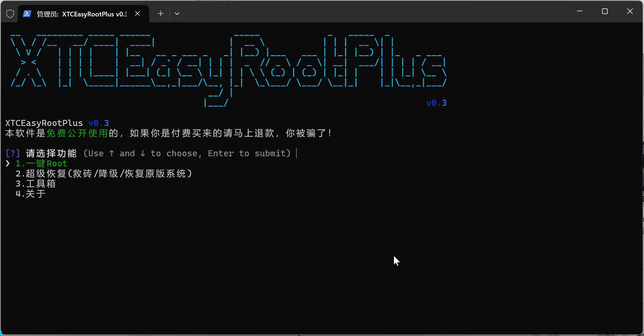The height and width of the screenshot is (336, 644).
Task: Click the shield icon in title bar
Action: click(10, 14)
